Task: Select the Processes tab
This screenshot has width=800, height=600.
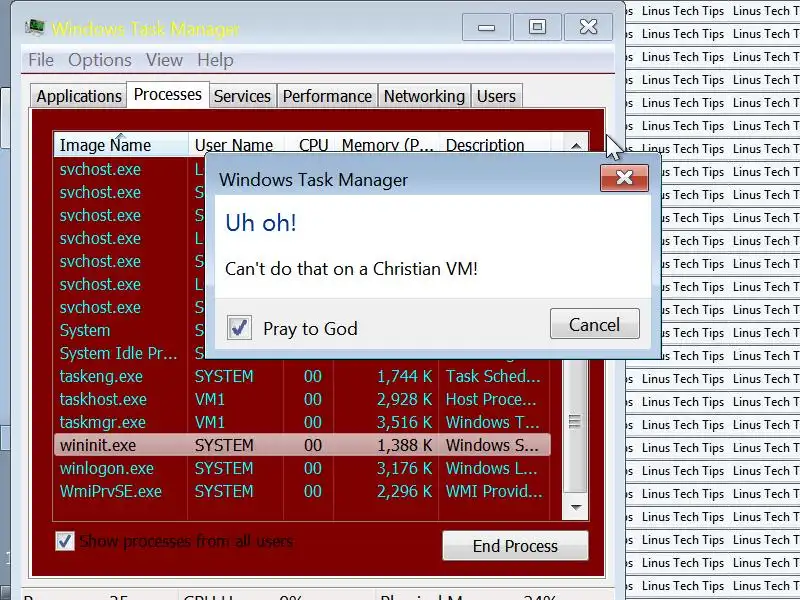Action: click(x=168, y=95)
